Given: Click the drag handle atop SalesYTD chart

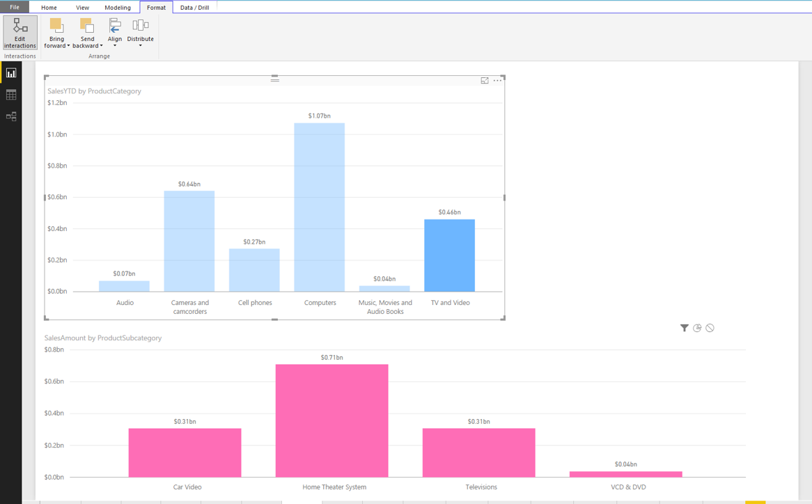Looking at the screenshot, I should [x=275, y=79].
